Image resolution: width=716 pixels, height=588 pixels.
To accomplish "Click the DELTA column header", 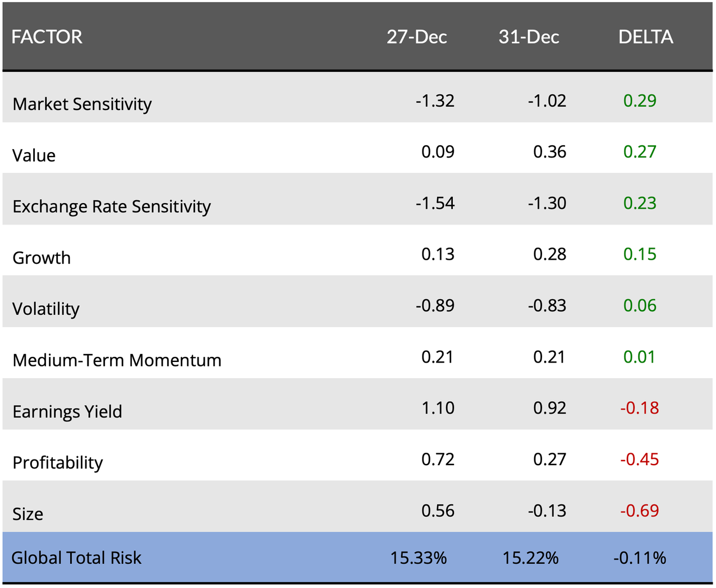I will (645, 37).
